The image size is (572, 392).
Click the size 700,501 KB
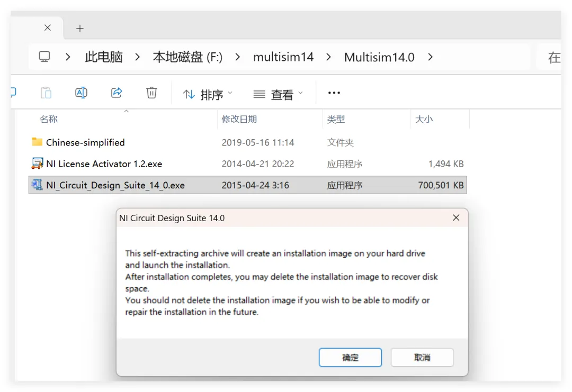(441, 186)
